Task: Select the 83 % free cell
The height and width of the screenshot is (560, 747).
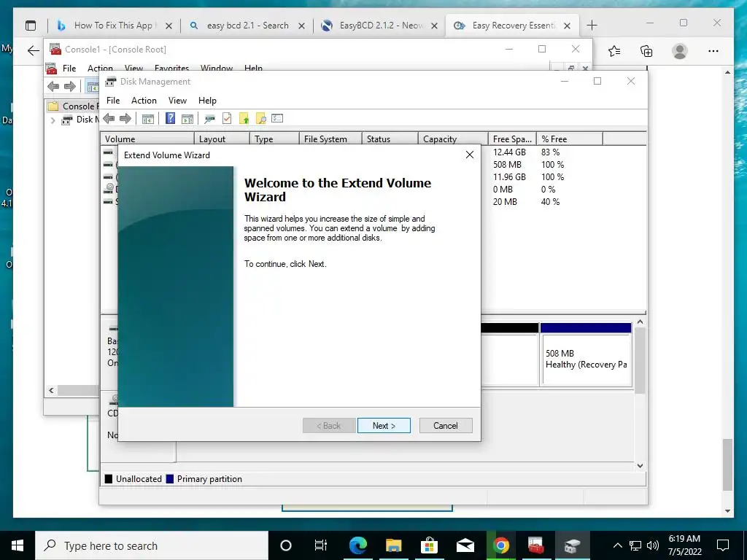Action: [550, 152]
